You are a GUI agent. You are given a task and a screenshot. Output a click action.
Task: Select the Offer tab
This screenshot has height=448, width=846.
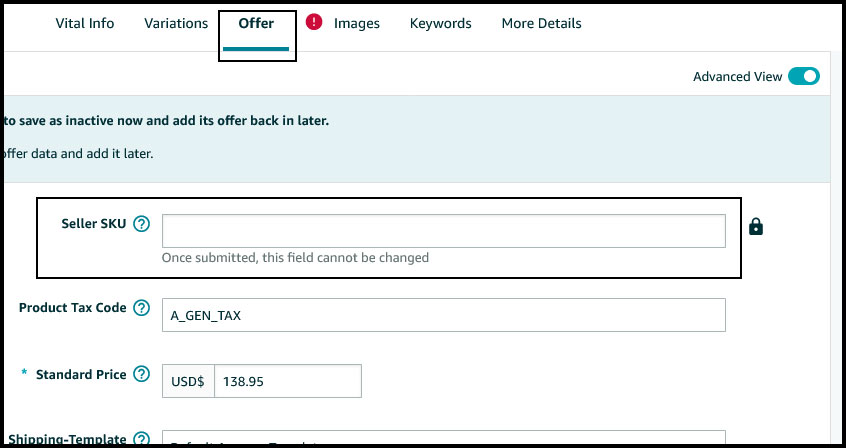click(256, 23)
